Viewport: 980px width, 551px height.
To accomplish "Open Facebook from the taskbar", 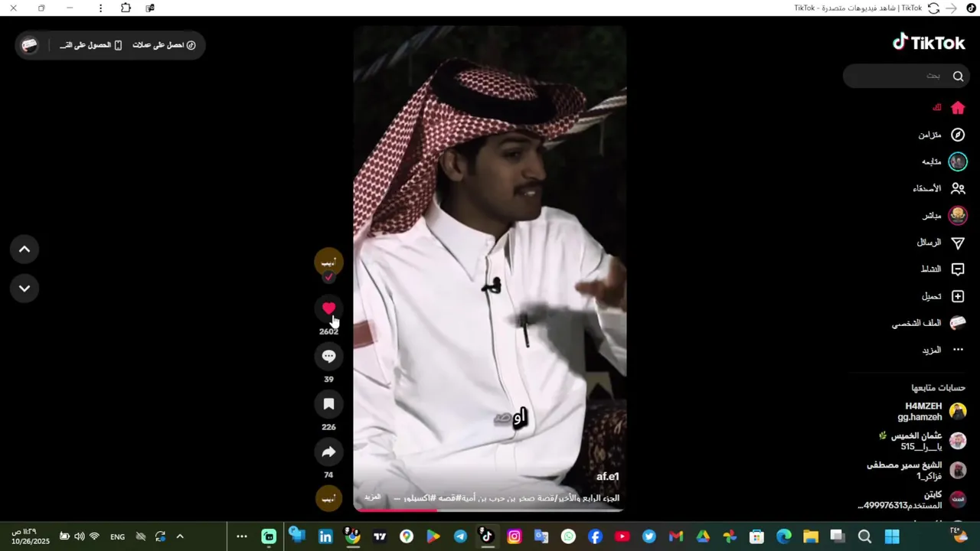I will pos(595,536).
